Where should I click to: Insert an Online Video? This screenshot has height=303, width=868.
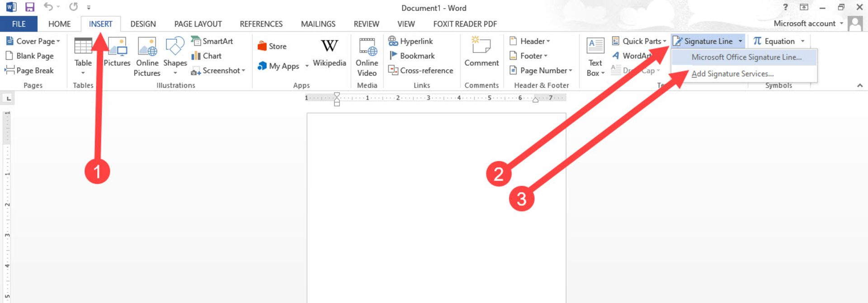pos(367,57)
